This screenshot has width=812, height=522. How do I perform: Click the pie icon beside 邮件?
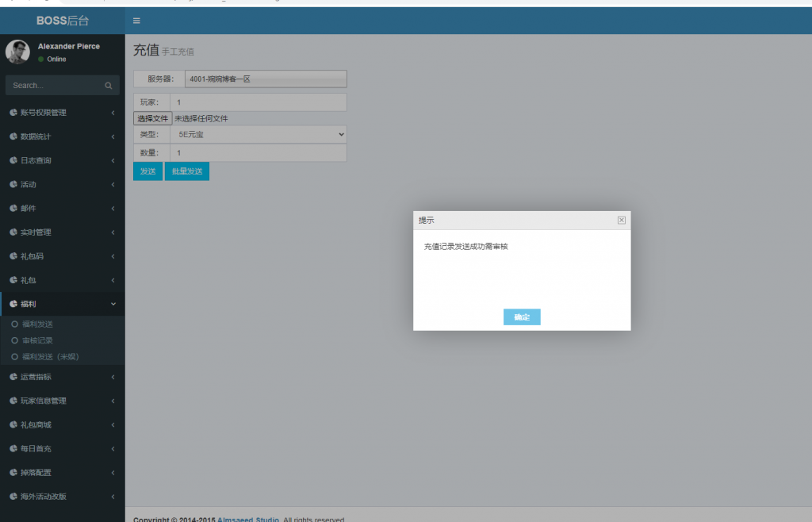tap(13, 209)
